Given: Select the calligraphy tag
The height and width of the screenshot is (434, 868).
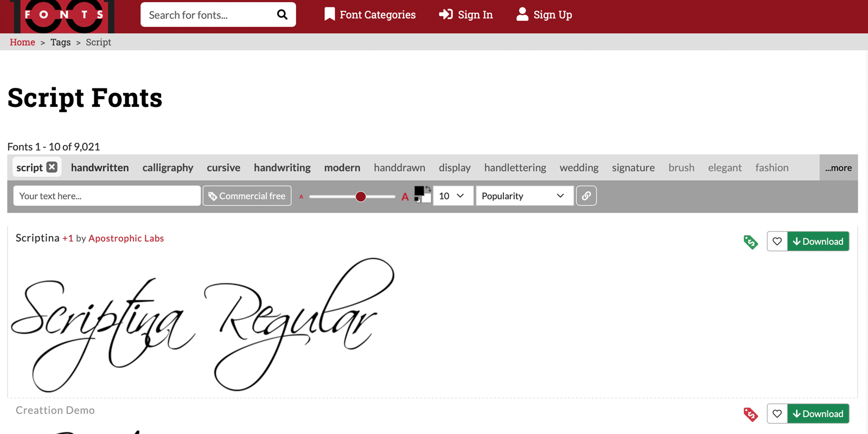Looking at the screenshot, I should [168, 168].
